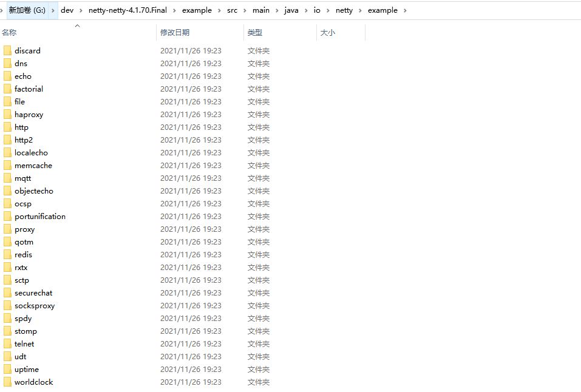Viewport: 581px width, 392px height.
Task: Click the discard folder icon
Action: coord(7,50)
